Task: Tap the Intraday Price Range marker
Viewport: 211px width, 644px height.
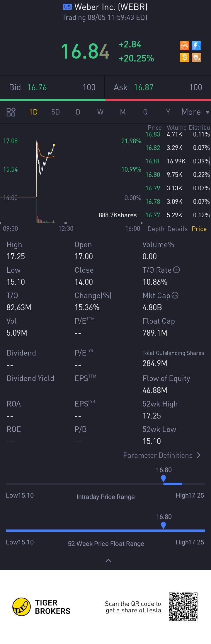Action: 164,479
